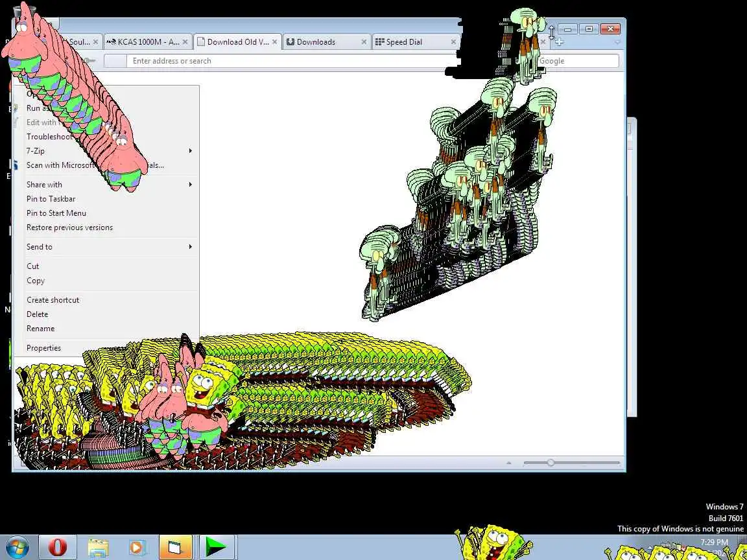Image resolution: width=747 pixels, height=560 pixels.
Task: Click the page icon on Download Old V tab
Action: point(200,42)
